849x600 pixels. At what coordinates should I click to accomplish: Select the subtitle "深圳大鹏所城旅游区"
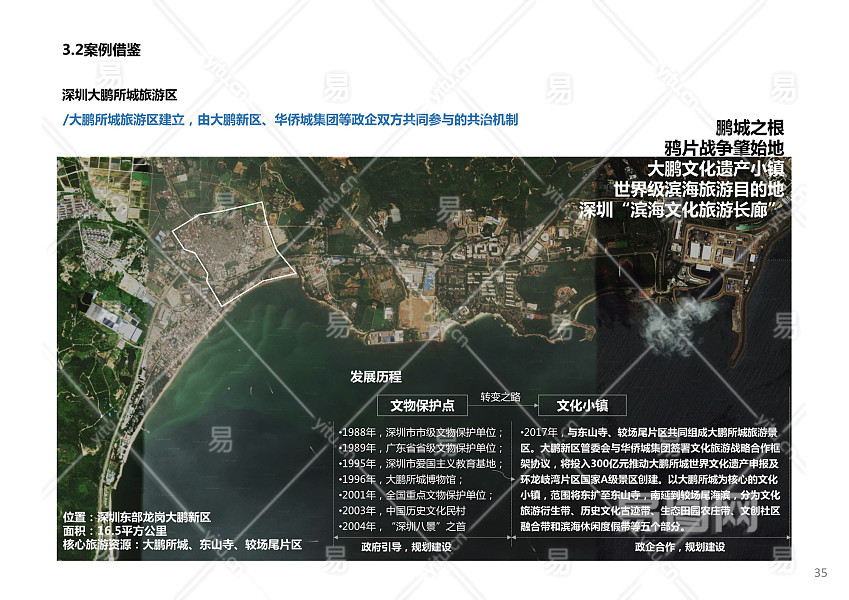pos(120,95)
